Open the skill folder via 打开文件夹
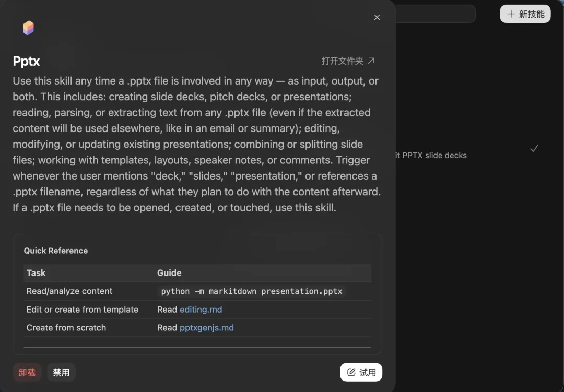 coord(343,61)
